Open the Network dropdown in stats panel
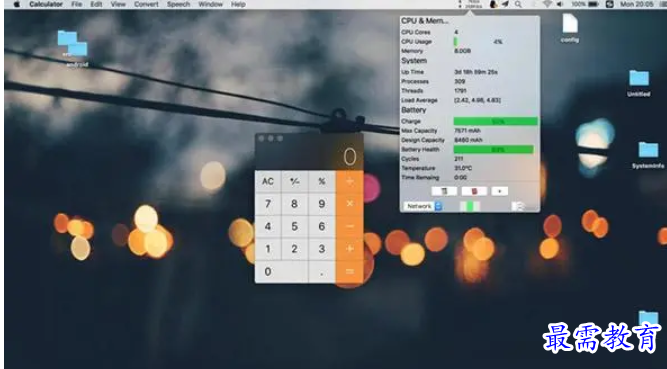Image resolution: width=667 pixels, height=369 pixels. 423,206
